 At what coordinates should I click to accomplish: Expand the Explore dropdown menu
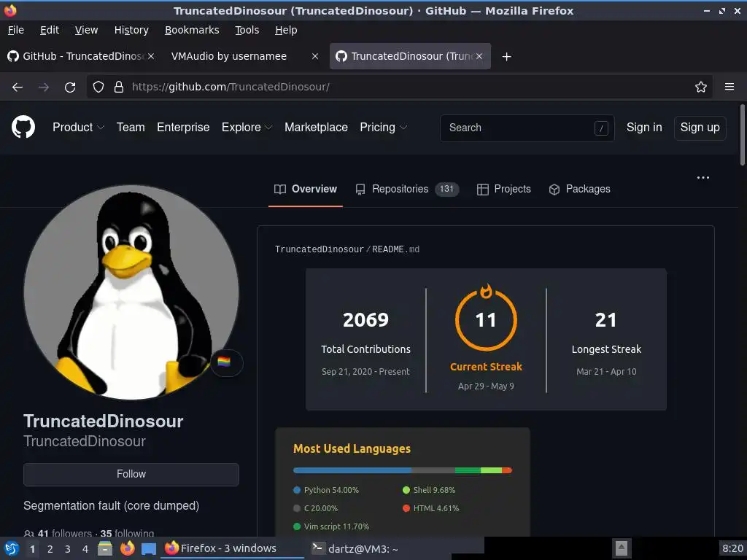click(x=247, y=127)
